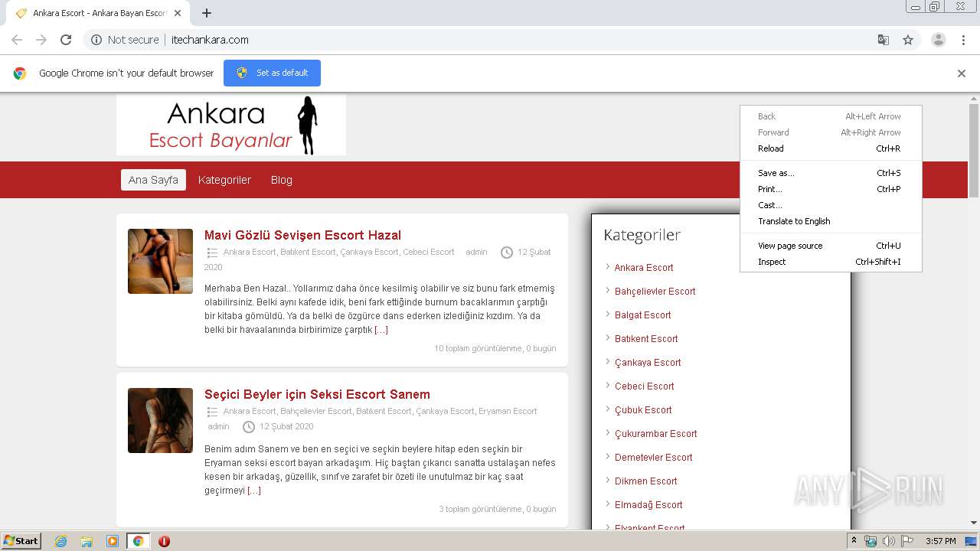Click the Ana Sayfa navigation tab
This screenshot has width=980, height=551.
153,180
